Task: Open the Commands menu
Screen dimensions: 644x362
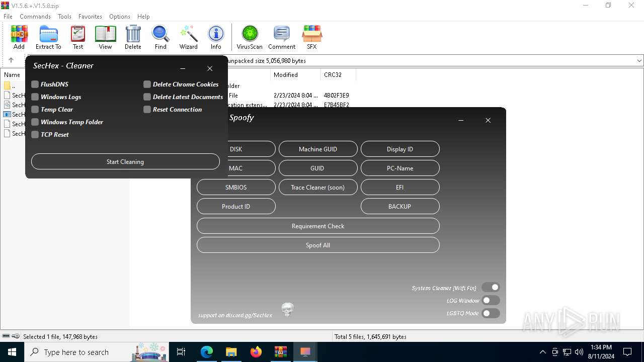Action: pos(35,17)
